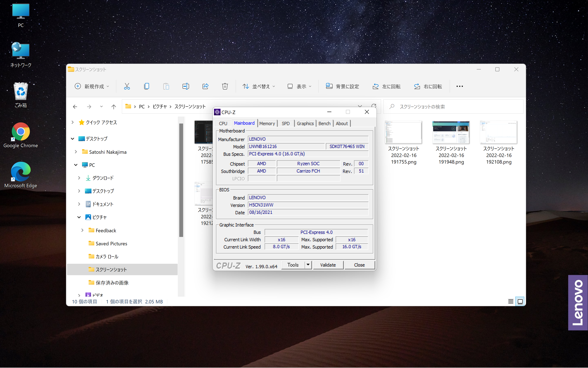Switch to large thumbnails view icon in status bar
Image resolution: width=588 pixels, height=368 pixels.
pyautogui.click(x=520, y=302)
